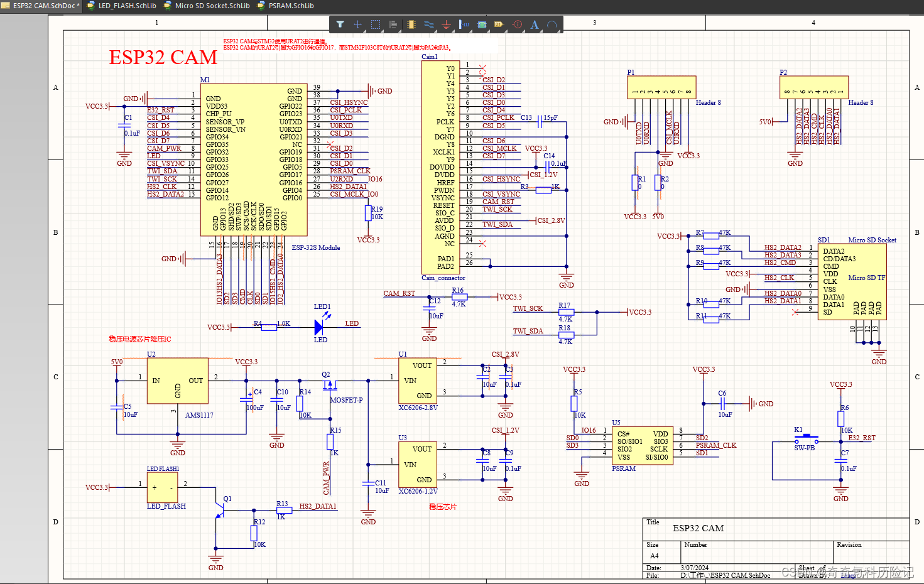Select the SW-PB switch label
This screenshot has height=584, width=924.
804,448
